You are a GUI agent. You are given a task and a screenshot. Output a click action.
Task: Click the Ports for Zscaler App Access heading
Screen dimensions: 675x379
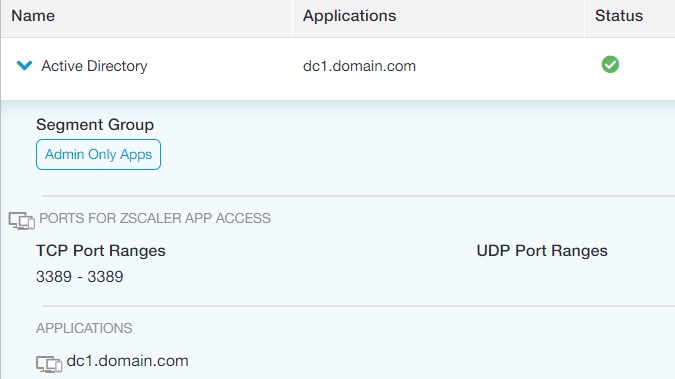pyautogui.click(x=155, y=218)
